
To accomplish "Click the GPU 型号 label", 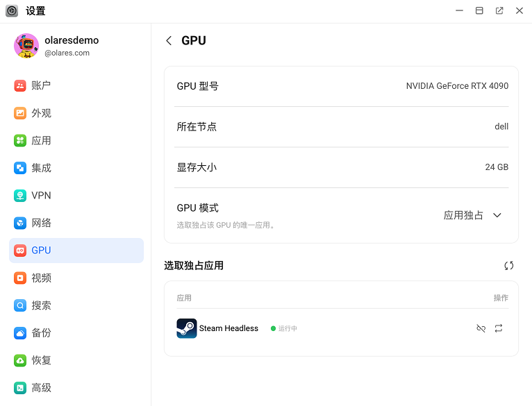I will pos(197,86).
